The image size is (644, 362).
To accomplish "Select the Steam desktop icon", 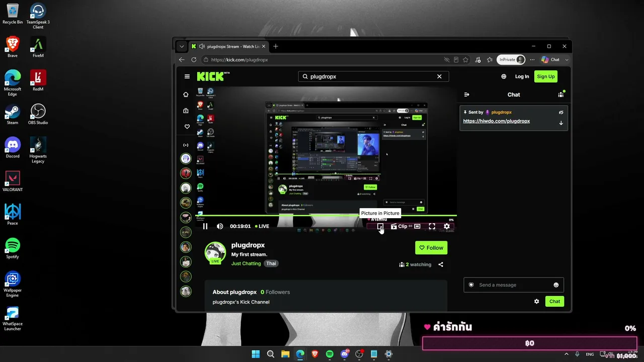I will pyautogui.click(x=13, y=114).
